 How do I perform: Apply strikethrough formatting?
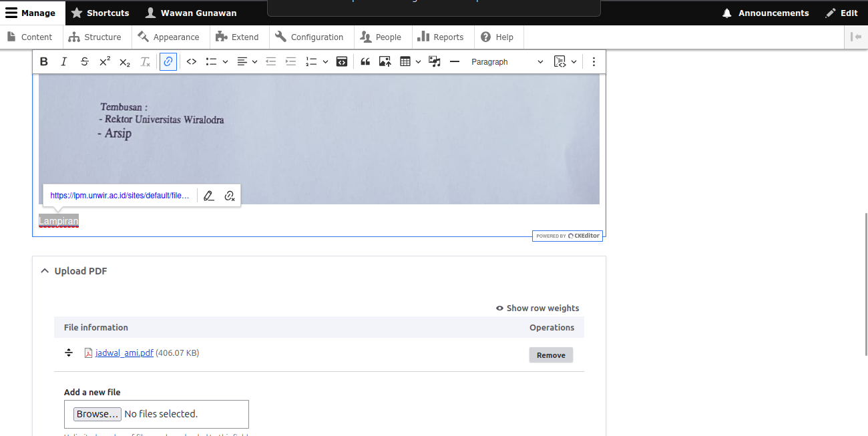[x=84, y=62]
